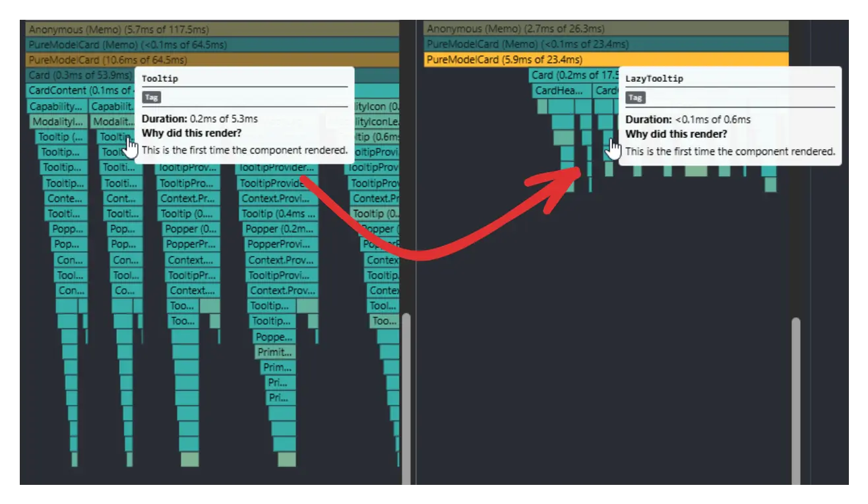The width and height of the screenshot is (868, 504).
Task: Select the CardHea... flamegraph bar
Action: click(x=562, y=90)
